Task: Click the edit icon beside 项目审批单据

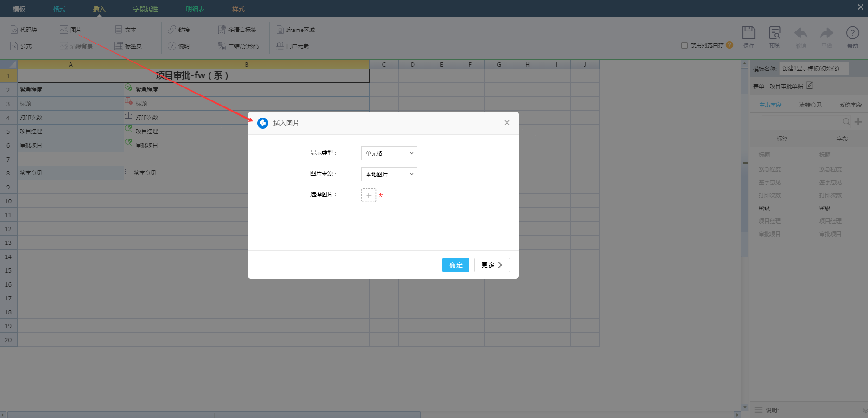Action: 810,86
